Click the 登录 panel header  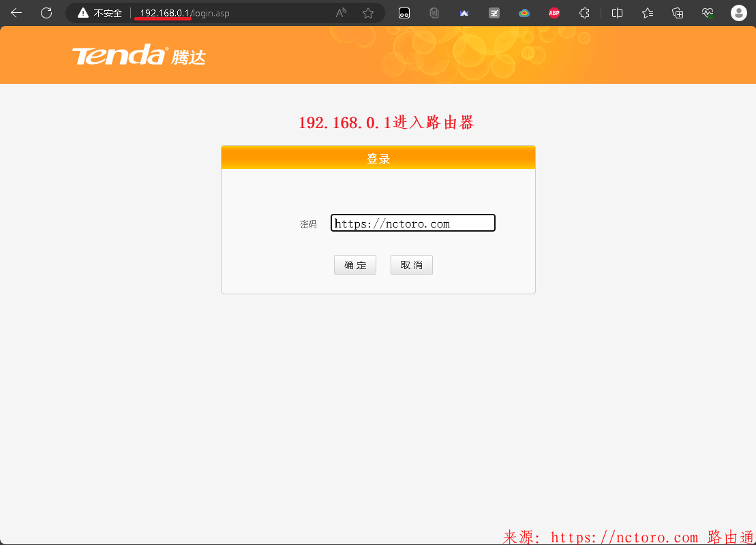point(378,158)
